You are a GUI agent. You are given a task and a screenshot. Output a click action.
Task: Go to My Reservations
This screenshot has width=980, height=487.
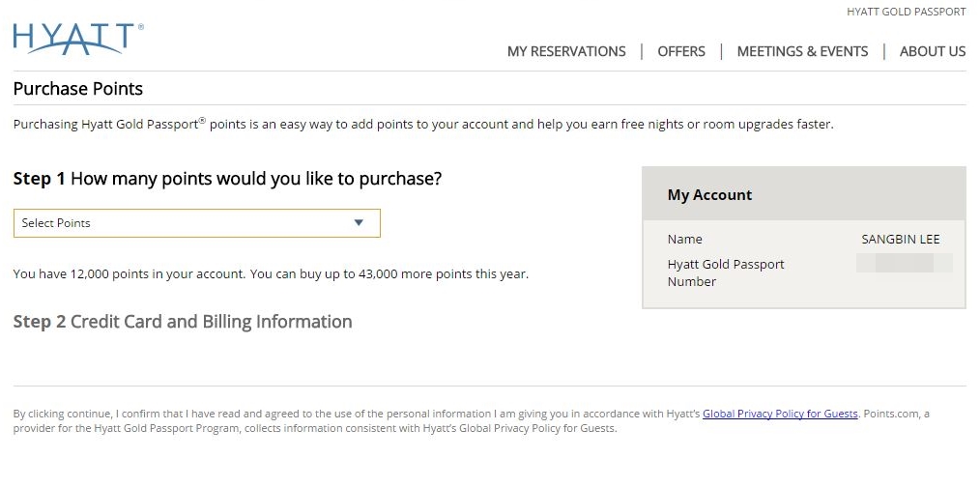pyautogui.click(x=566, y=51)
